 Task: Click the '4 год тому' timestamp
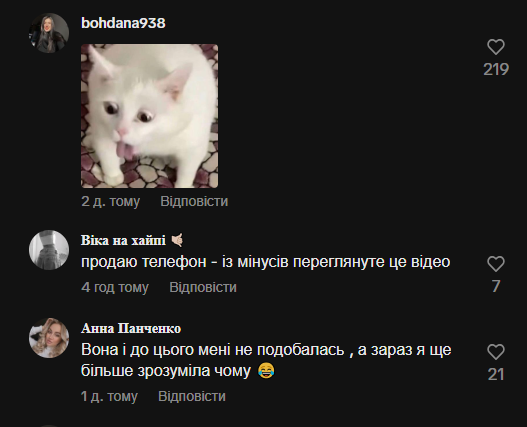[115, 287]
